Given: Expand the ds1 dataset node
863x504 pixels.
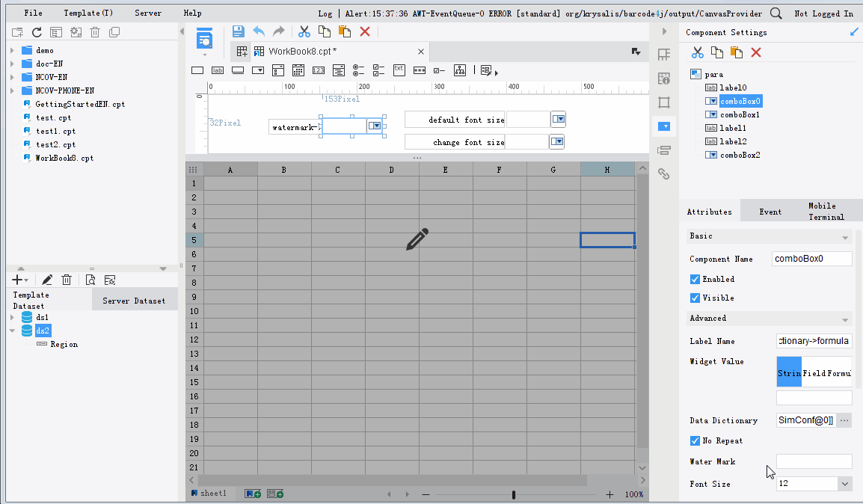Looking at the screenshot, I should (x=12, y=316).
